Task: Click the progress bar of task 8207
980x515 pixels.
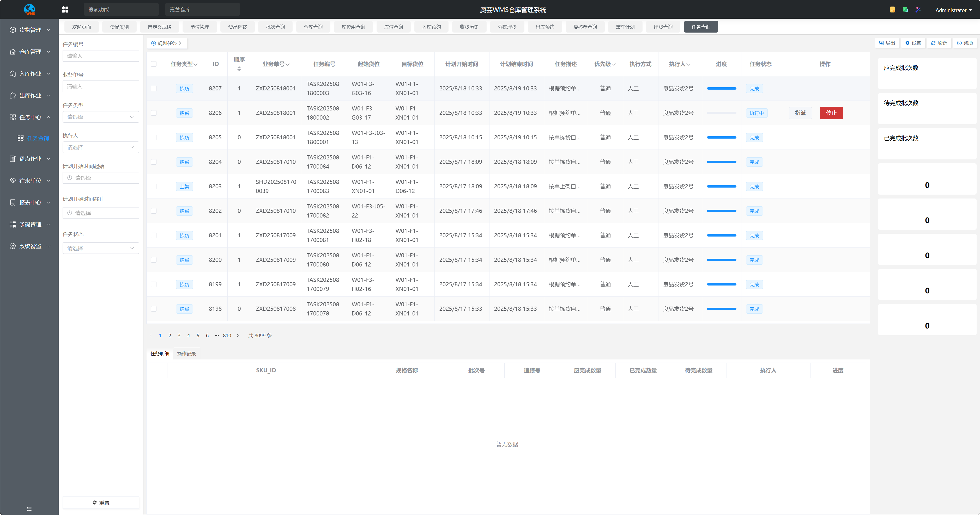Action: coord(721,89)
